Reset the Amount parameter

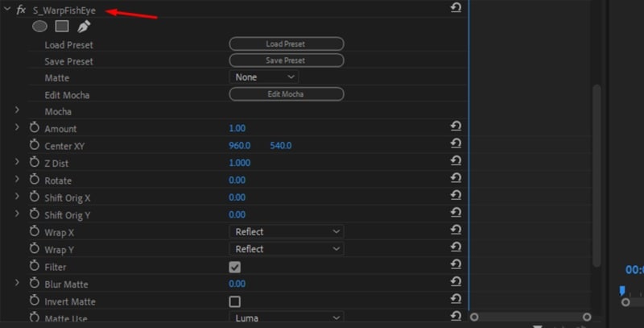[x=456, y=126]
